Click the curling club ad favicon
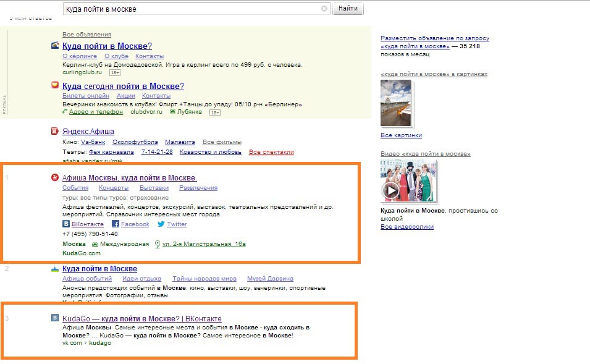Image resolution: width=590 pixels, height=364 pixels. click(x=55, y=46)
